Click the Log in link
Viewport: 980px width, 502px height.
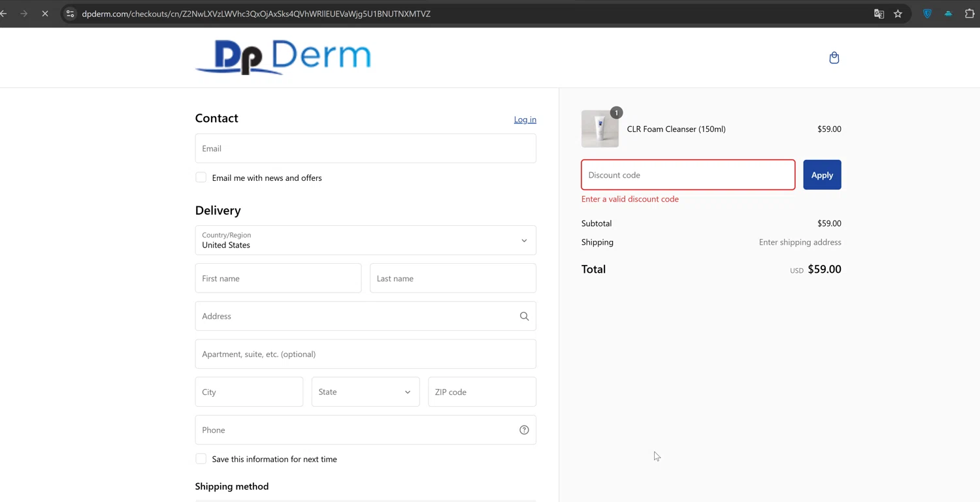coord(525,119)
